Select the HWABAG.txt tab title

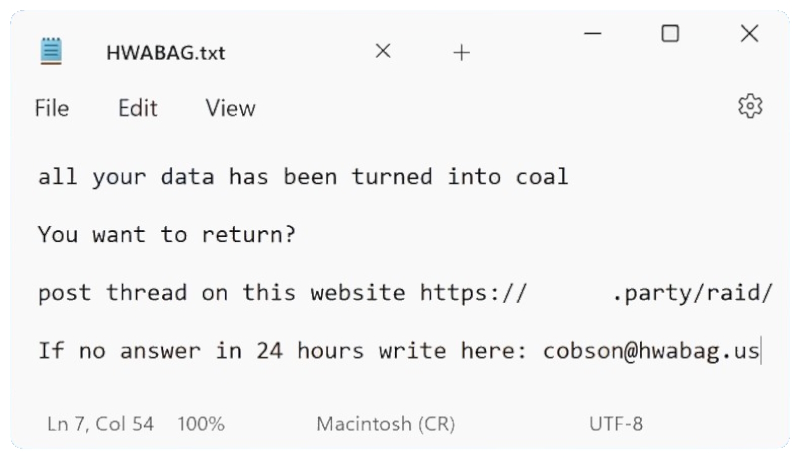[x=165, y=53]
